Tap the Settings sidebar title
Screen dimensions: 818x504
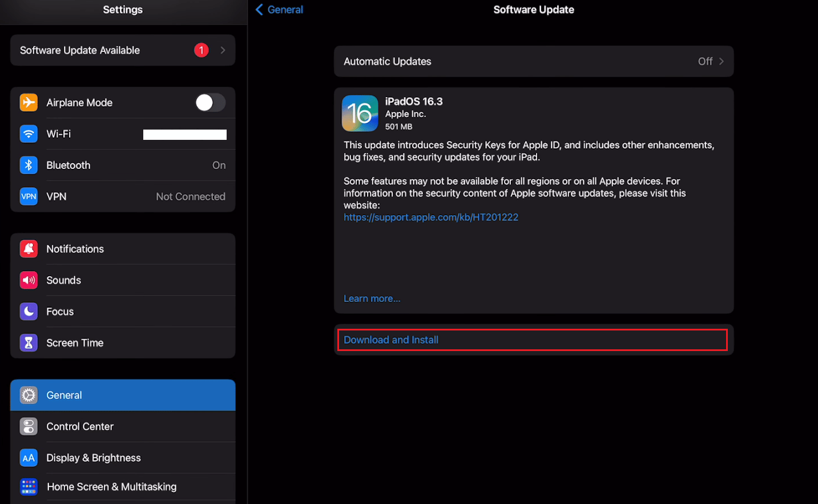point(123,10)
